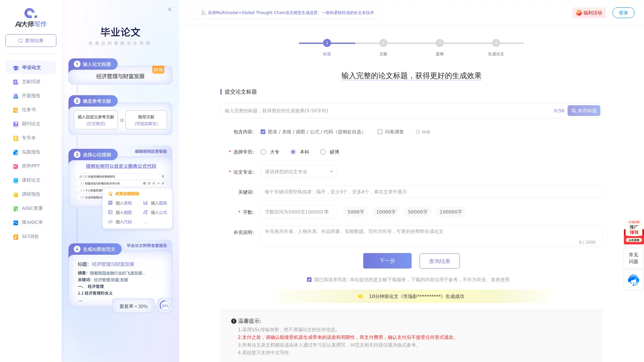Enable the 问卷调查 checkbox
644x362 pixels.
click(380, 132)
